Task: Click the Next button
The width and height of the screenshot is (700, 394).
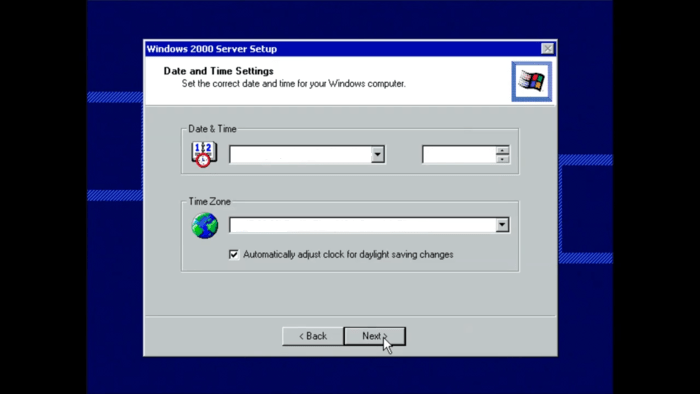Action: [375, 336]
